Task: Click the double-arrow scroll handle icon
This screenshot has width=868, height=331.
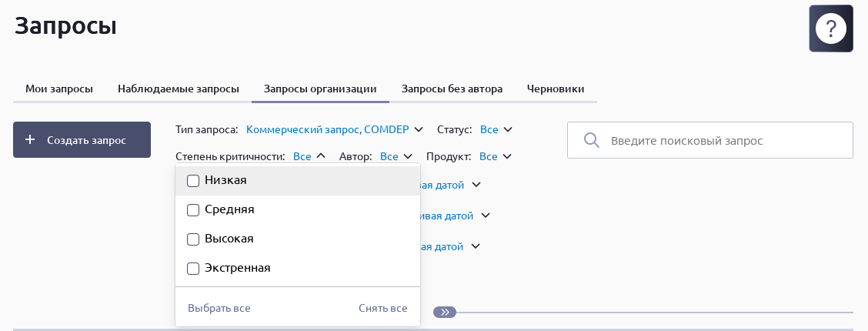Action: pyautogui.click(x=445, y=313)
